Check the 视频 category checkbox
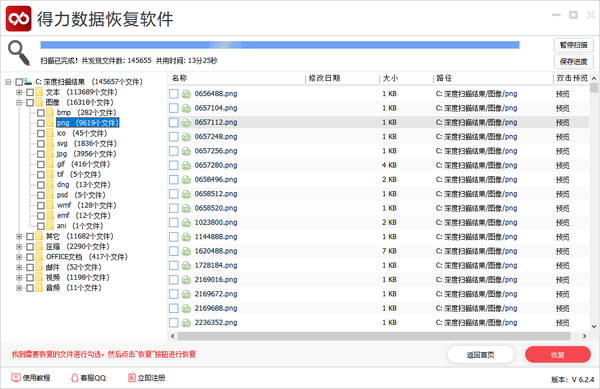Image resolution: width=600 pixels, height=389 pixels. [x=30, y=278]
